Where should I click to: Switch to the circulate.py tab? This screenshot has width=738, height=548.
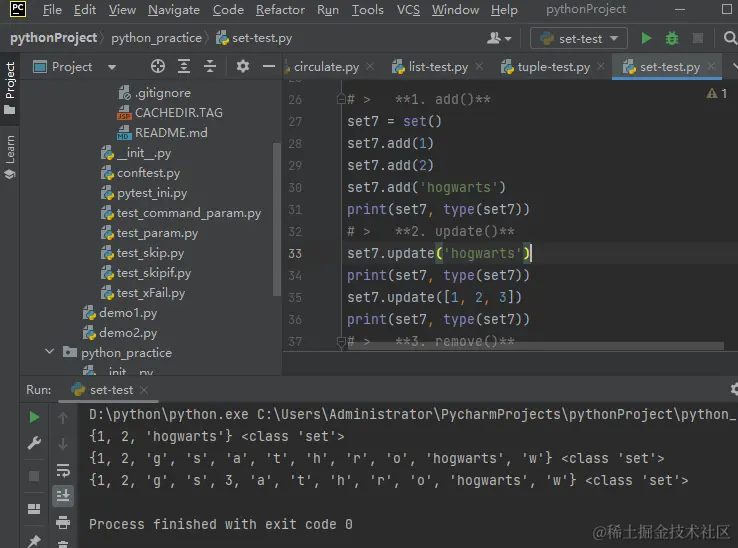click(326, 67)
